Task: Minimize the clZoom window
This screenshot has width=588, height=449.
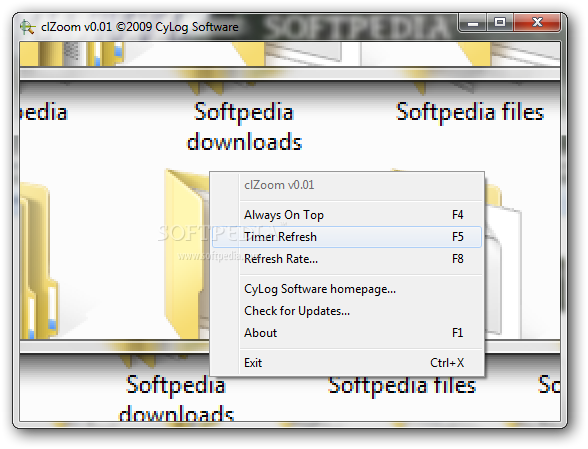Action: click(x=473, y=23)
